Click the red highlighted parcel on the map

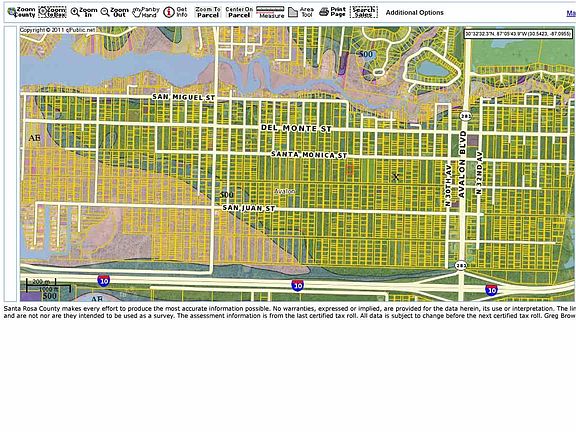click(349, 169)
